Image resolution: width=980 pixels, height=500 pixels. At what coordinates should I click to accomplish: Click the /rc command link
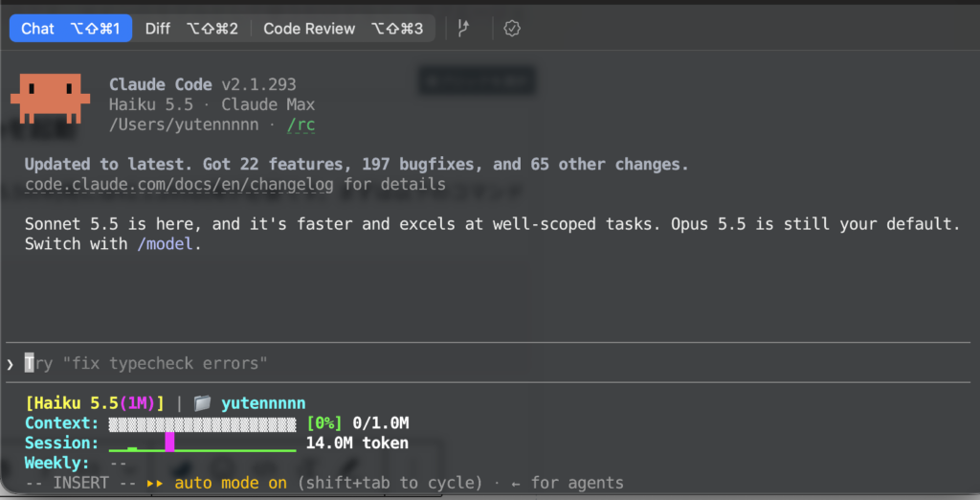coord(301,125)
